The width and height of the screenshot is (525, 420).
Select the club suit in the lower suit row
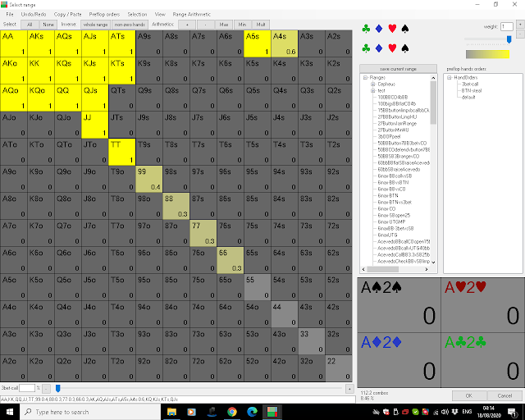[x=366, y=48]
